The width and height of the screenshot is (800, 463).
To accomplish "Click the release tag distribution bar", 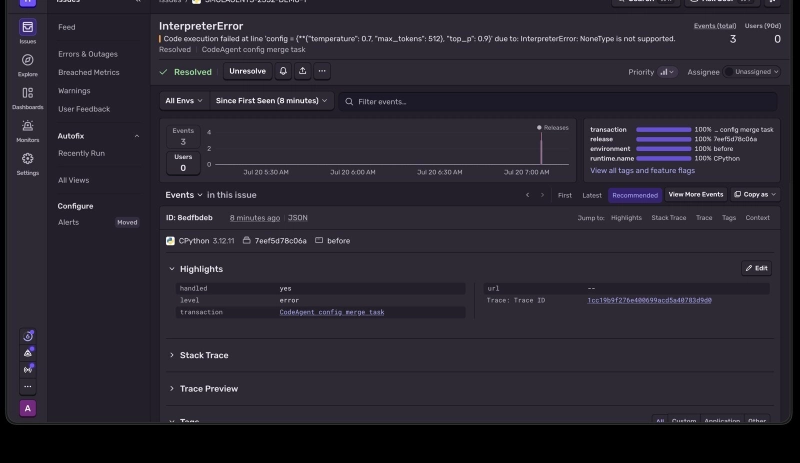I will (663, 139).
